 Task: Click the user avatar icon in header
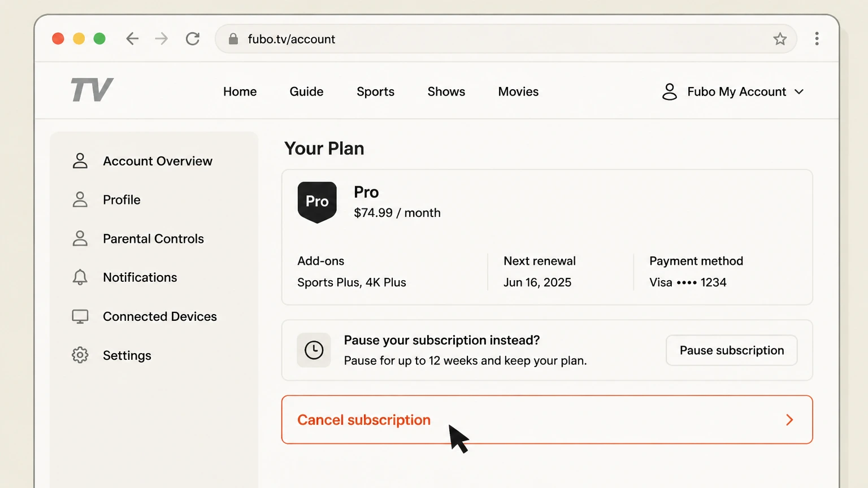(670, 91)
